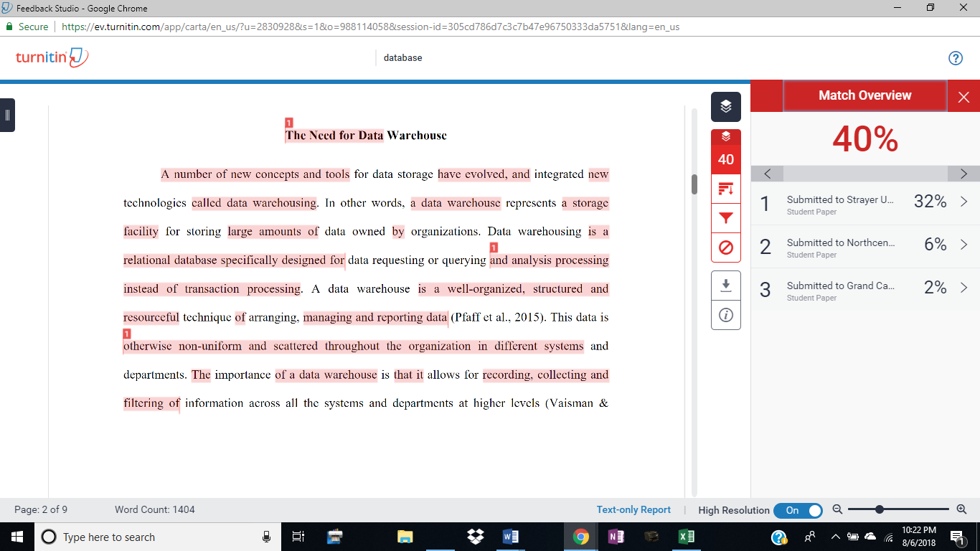Switch to Chrome on the taskbar
Viewport: 980px width, 551px height.
coord(581,537)
